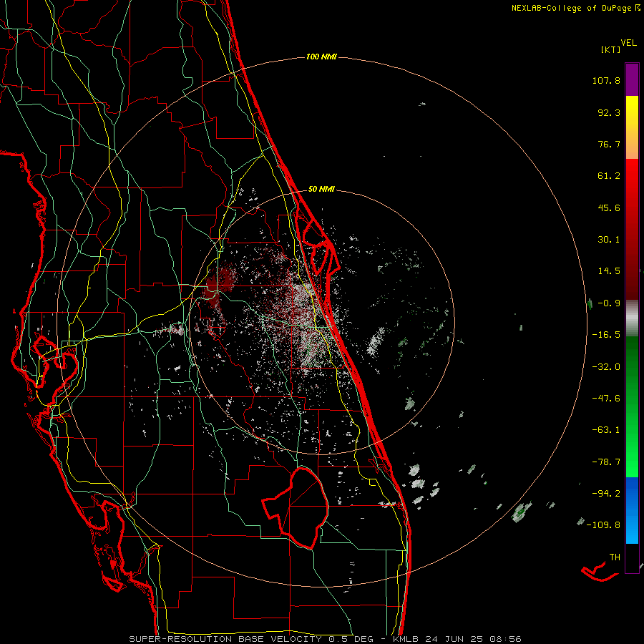Click the VEL legend title
Image resolution: width=644 pixels, height=644 pixels.
628,43
